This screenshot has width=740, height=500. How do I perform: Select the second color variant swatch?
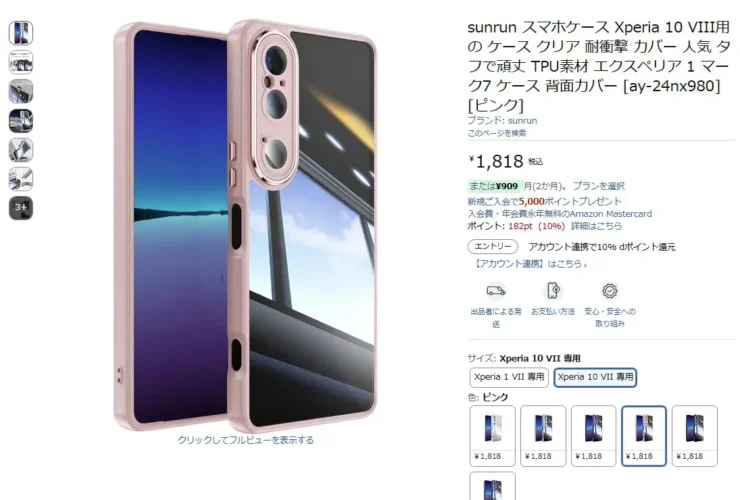(543, 436)
